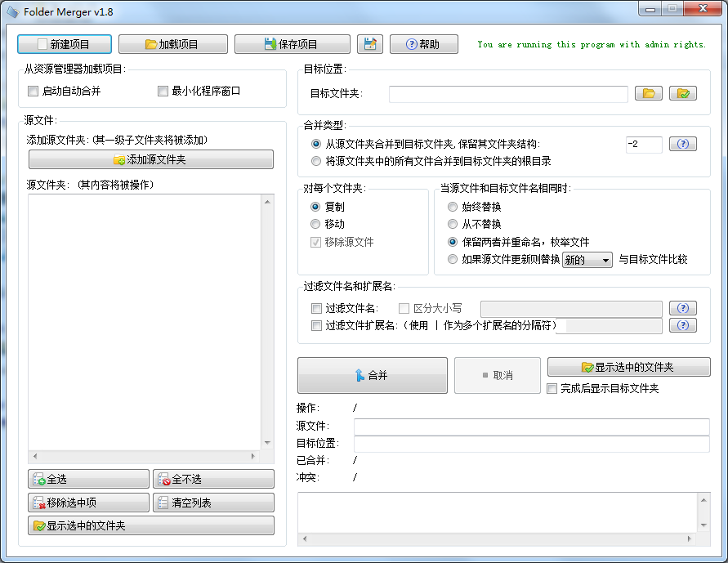Choose 始终替换 radio option
Image resolution: width=728 pixels, height=563 pixels.
click(x=453, y=207)
